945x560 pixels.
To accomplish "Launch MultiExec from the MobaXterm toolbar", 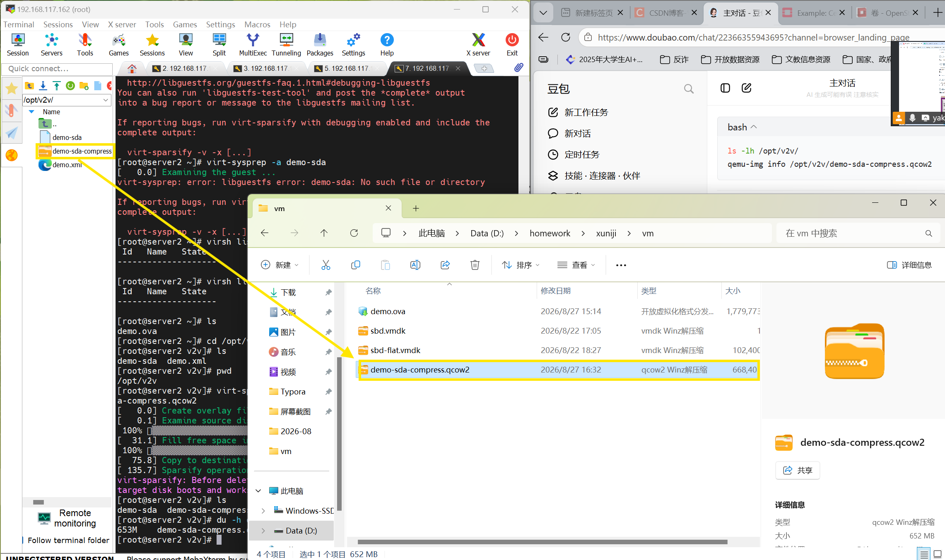I will tap(253, 45).
